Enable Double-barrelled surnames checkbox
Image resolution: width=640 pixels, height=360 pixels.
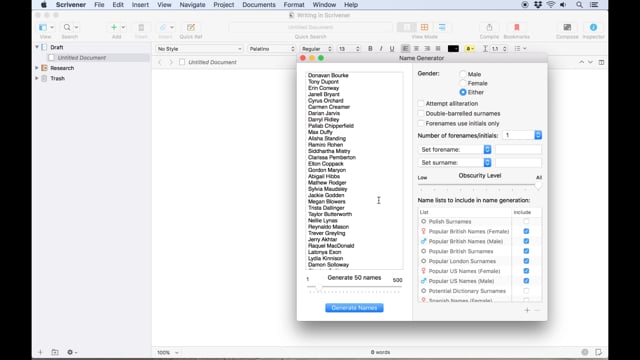click(x=421, y=113)
